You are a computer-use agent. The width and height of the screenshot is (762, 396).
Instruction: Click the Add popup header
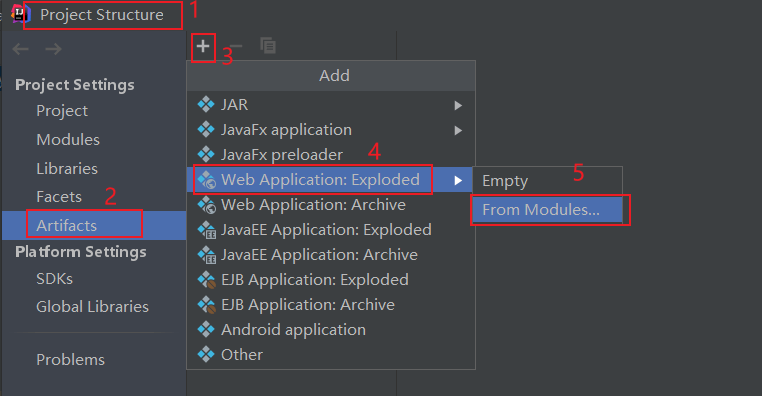[331, 76]
